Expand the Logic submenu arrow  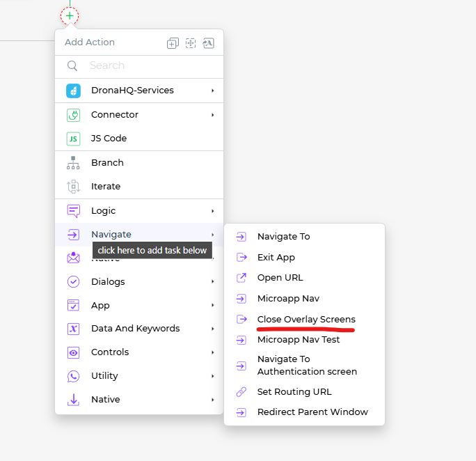point(213,211)
